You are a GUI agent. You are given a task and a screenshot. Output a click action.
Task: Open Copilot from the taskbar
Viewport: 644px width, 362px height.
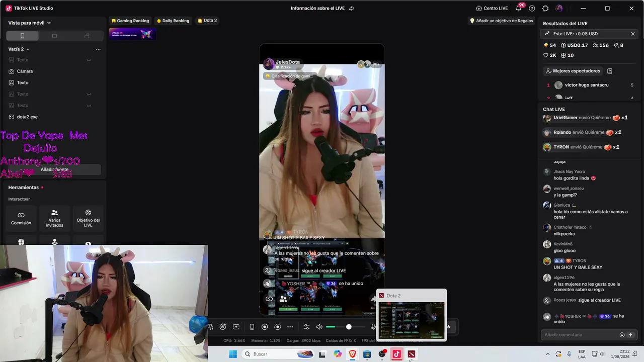[x=338, y=354]
